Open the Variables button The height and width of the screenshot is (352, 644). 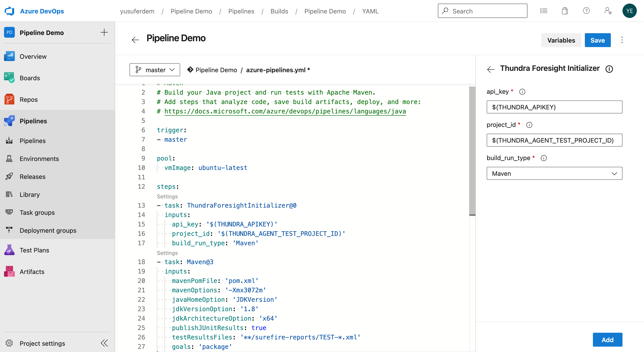tap(561, 40)
